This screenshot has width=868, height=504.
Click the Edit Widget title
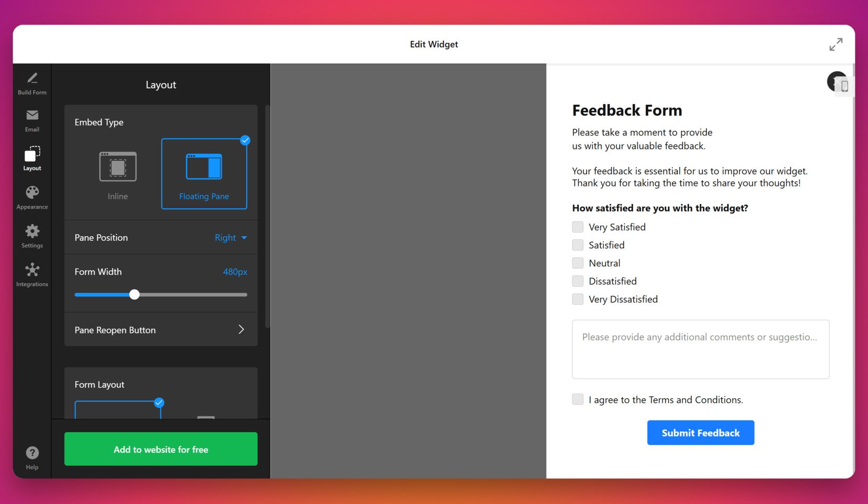coord(434,44)
